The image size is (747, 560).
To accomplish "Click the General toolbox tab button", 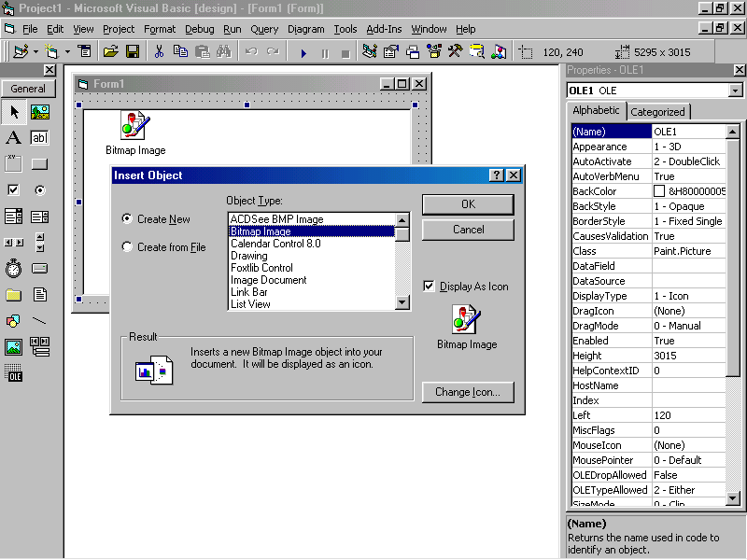I will 28,89.
